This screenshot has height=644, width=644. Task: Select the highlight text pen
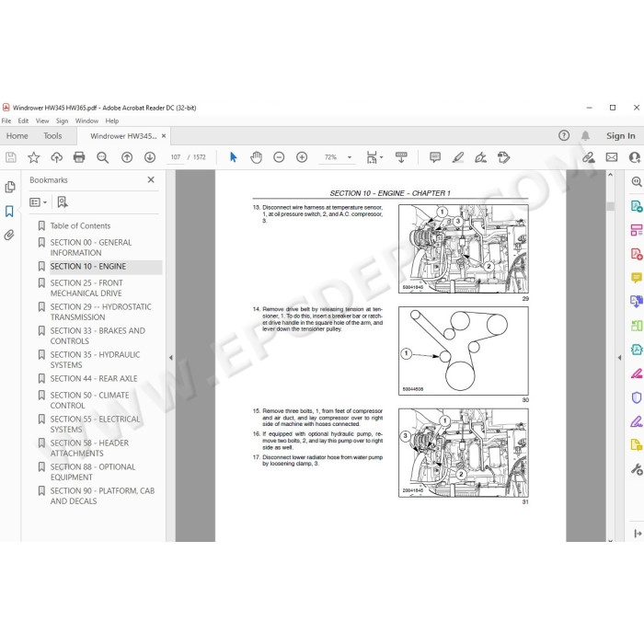pos(458,157)
